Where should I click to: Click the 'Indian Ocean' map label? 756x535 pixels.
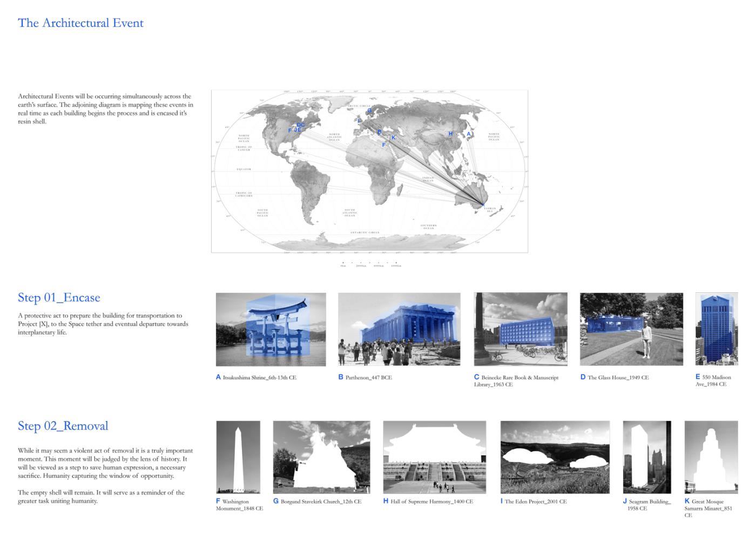pyautogui.click(x=428, y=179)
